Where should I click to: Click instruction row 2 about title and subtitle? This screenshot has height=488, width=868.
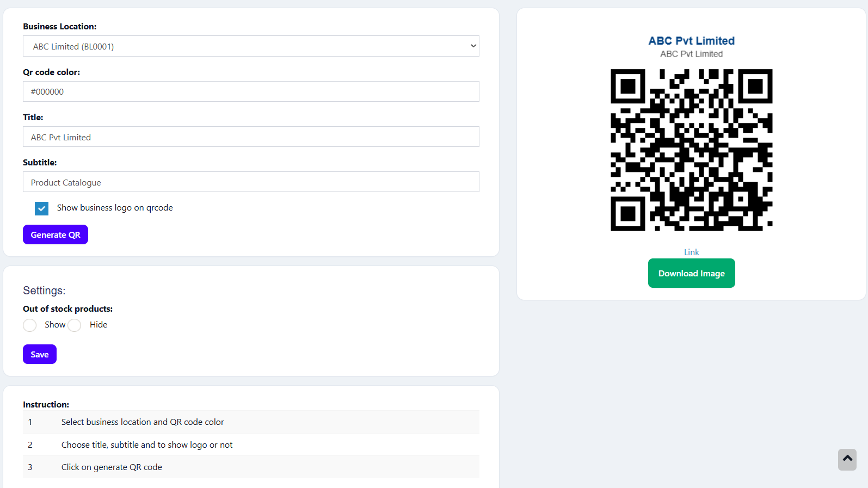click(147, 445)
